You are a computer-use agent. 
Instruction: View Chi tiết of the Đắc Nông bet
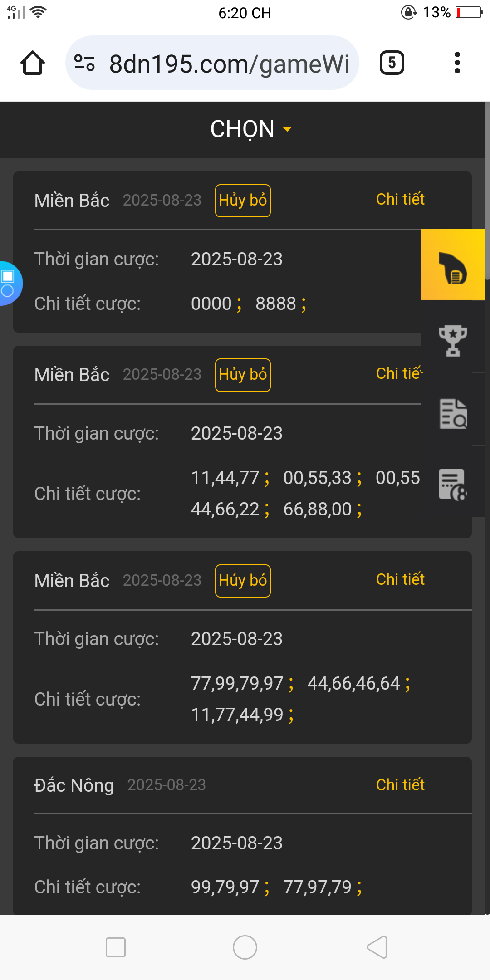pos(400,785)
